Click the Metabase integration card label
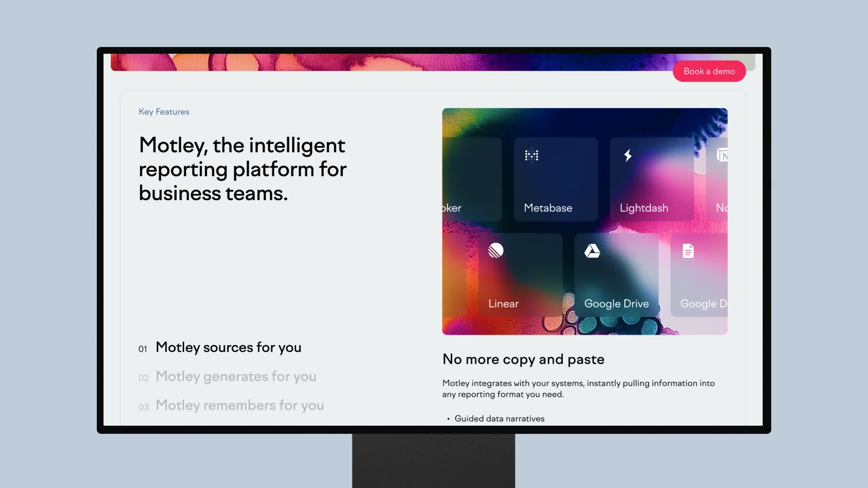 click(x=548, y=208)
